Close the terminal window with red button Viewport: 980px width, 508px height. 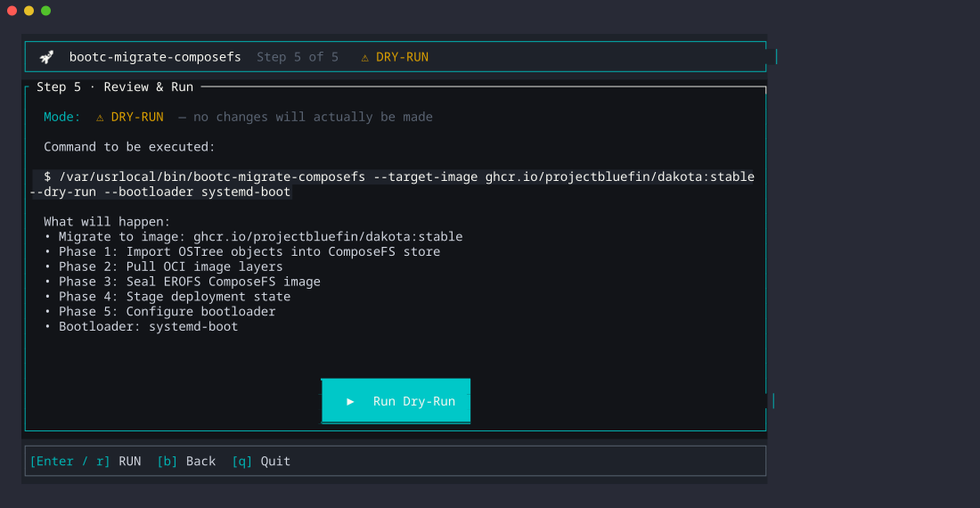click(12, 11)
